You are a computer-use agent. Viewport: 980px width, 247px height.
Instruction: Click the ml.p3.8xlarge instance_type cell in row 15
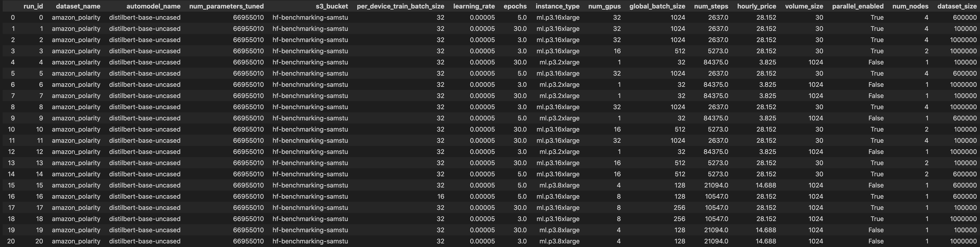click(559, 185)
